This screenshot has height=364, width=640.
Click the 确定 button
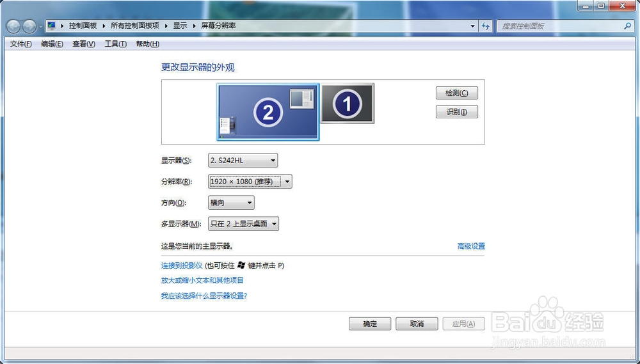(x=370, y=324)
